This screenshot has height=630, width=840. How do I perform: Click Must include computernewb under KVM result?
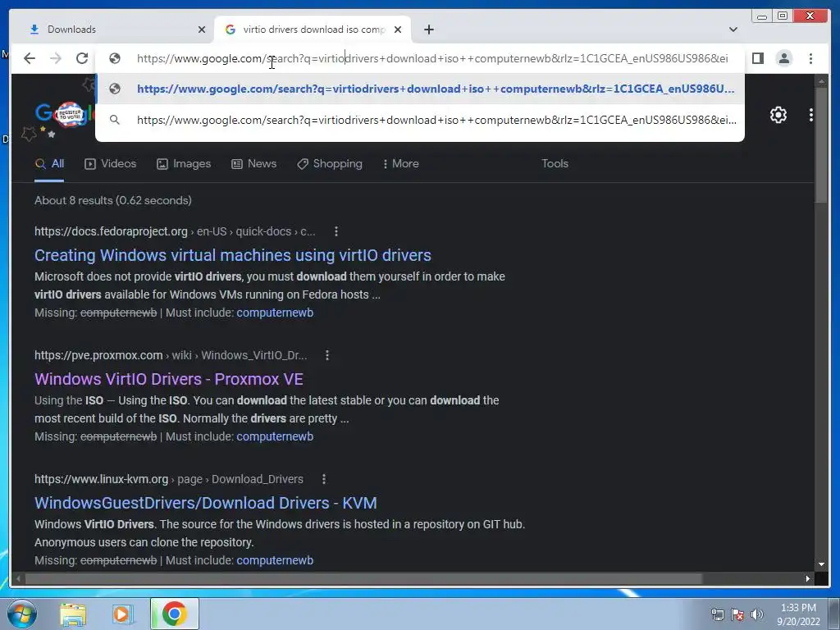pos(275,560)
